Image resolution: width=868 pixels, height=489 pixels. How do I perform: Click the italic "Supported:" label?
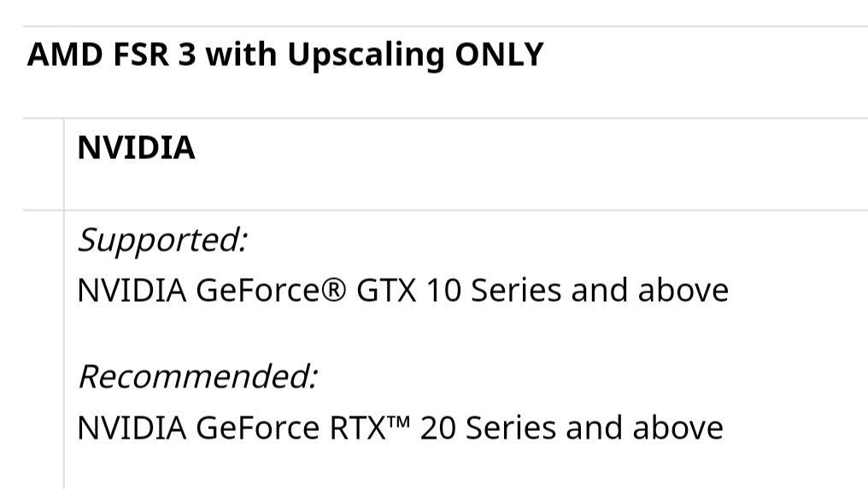162,240
